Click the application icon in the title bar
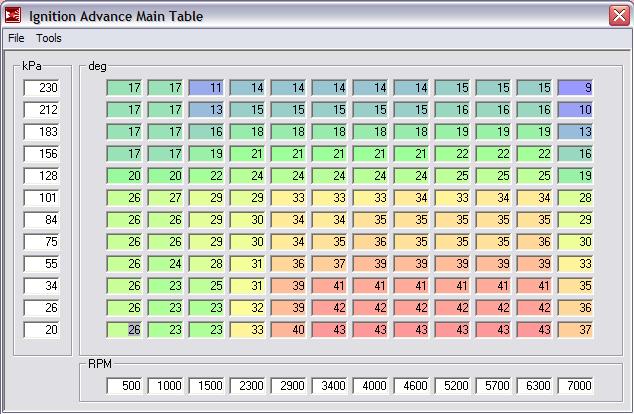Screen dimensions: 634x414 coord(13,15)
